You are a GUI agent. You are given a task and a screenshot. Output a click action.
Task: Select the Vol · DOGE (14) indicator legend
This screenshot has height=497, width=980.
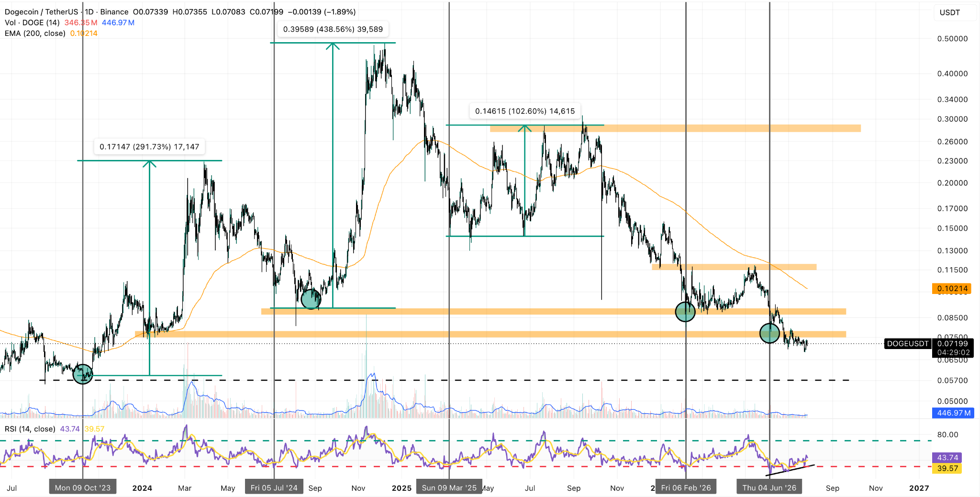(32, 23)
